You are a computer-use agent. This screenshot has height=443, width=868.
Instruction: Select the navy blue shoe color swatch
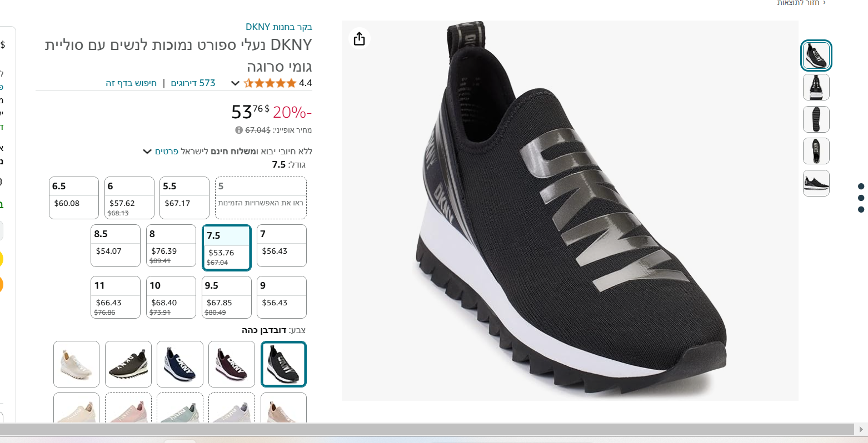pyautogui.click(x=180, y=364)
